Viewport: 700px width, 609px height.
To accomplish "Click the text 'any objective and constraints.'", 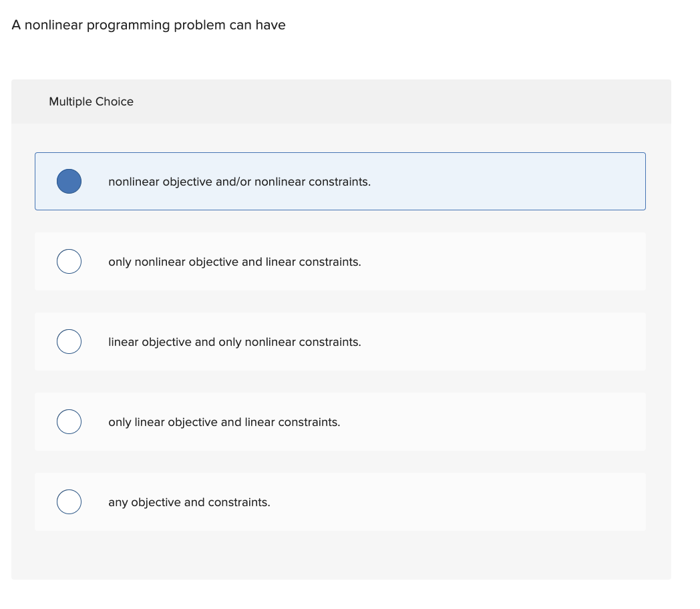I will tap(189, 502).
